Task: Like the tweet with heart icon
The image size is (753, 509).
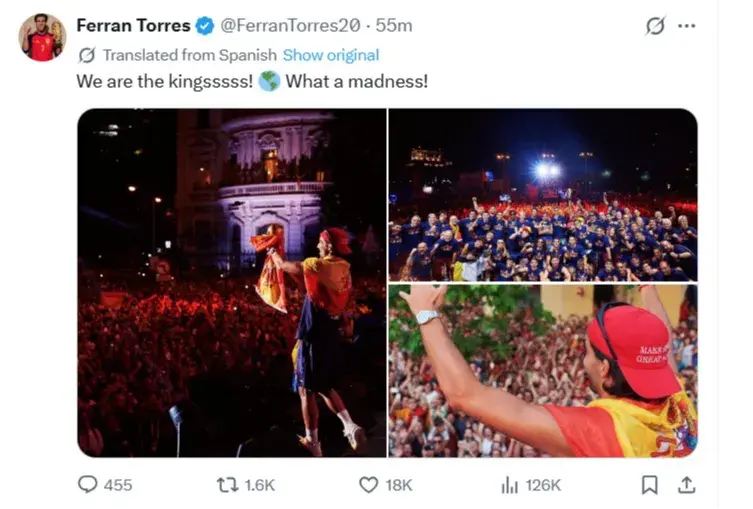Action: [x=368, y=485]
